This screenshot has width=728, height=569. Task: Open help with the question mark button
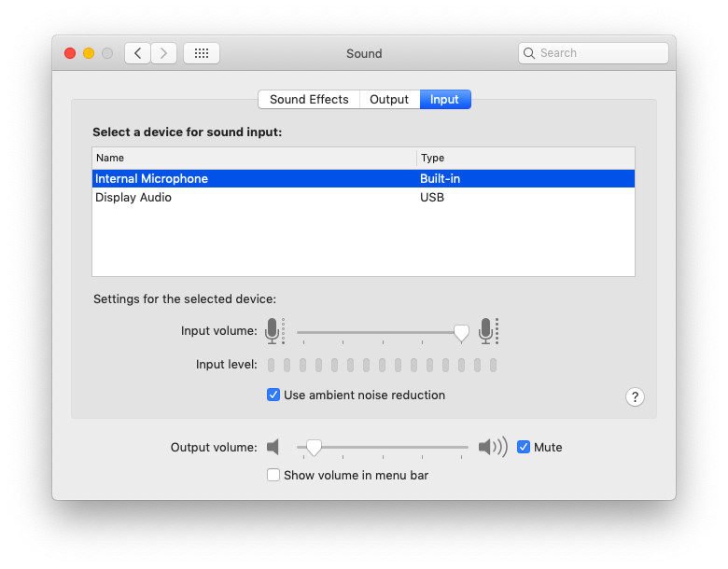coord(635,397)
